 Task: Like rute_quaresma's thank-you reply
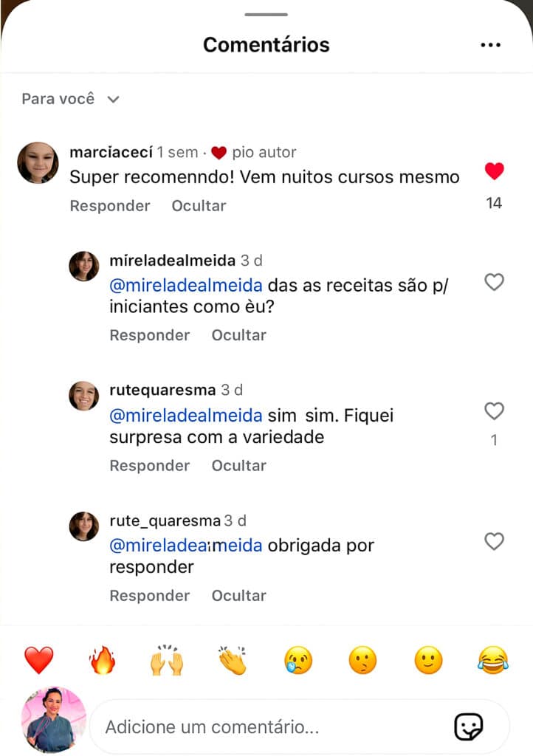point(494,542)
